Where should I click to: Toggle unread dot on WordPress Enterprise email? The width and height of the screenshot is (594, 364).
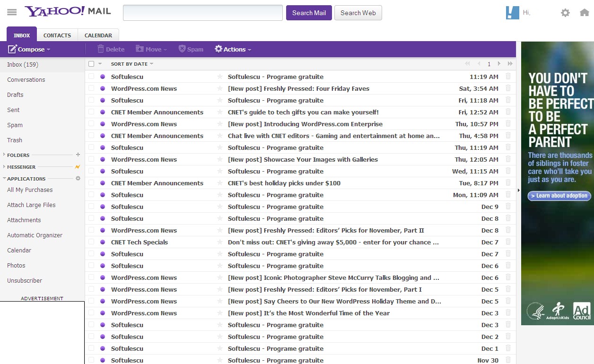pos(103,124)
